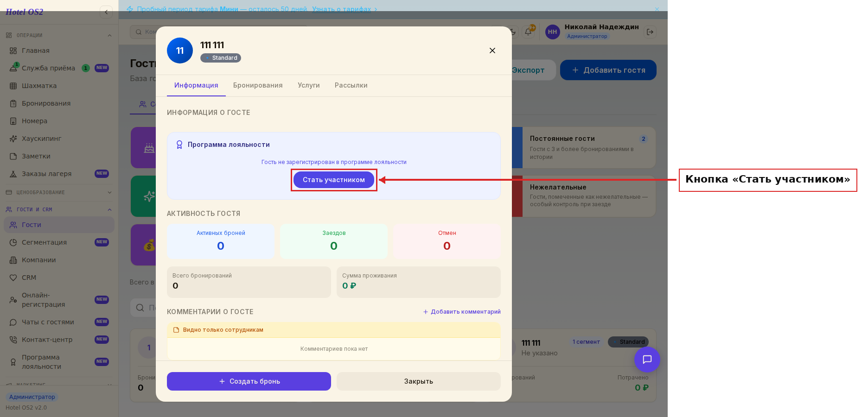Collapse the ОПЕРАЦИИ section
This screenshot has height=417, width=868.
(x=109, y=35)
